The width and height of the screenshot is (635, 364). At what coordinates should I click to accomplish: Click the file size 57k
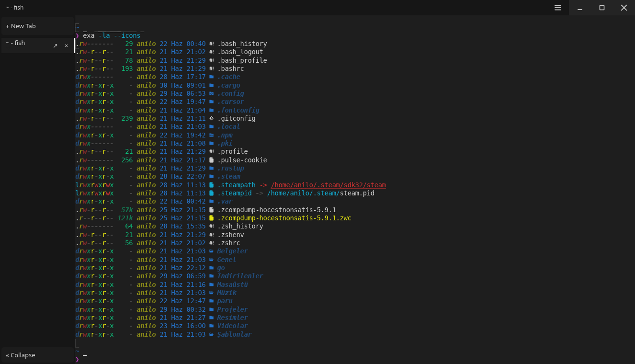click(127, 210)
